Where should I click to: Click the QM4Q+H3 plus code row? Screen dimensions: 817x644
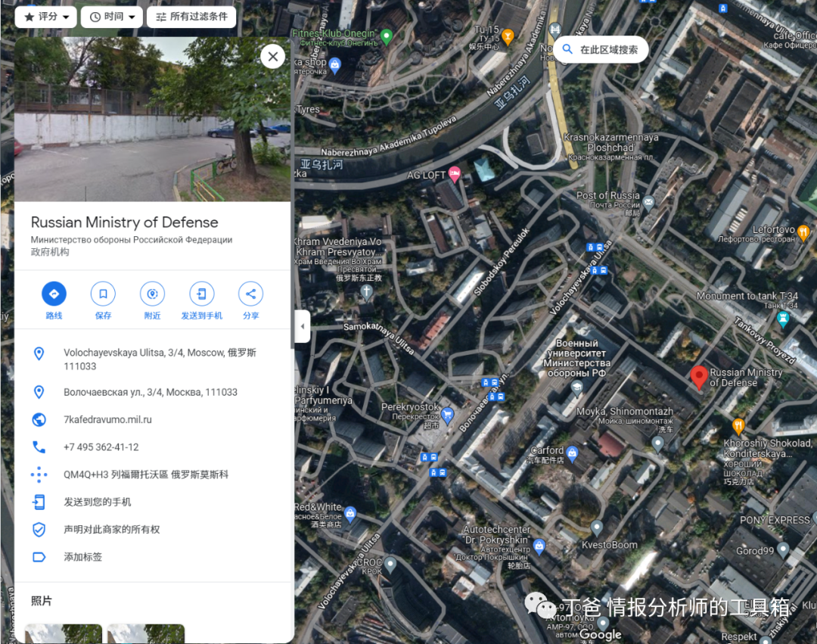coord(152,474)
